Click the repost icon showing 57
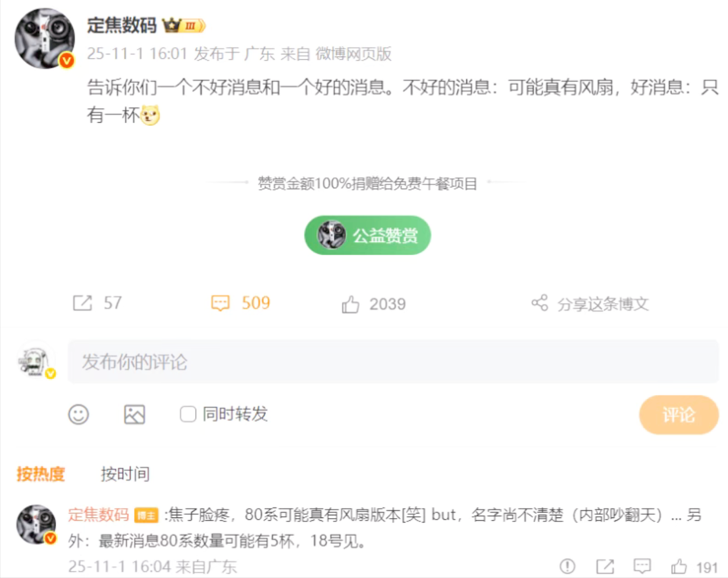Screen dimensions: 728x578 click(x=82, y=303)
